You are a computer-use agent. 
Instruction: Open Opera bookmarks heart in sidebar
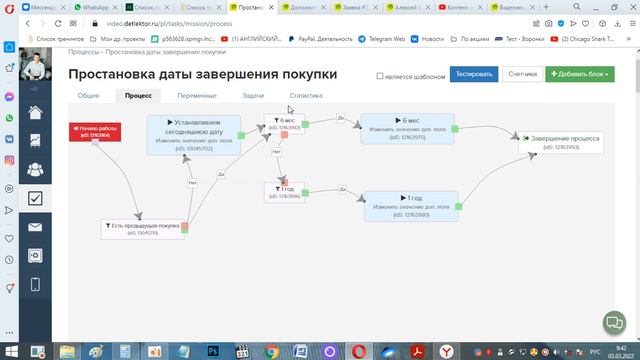point(9,238)
